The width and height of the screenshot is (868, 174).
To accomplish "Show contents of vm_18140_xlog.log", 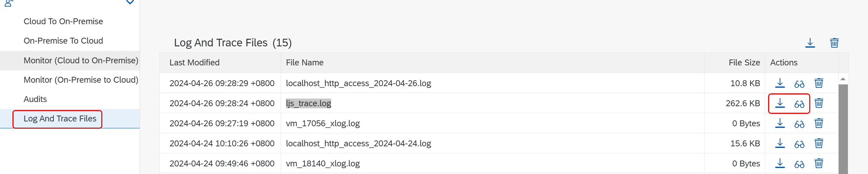I will (799, 164).
